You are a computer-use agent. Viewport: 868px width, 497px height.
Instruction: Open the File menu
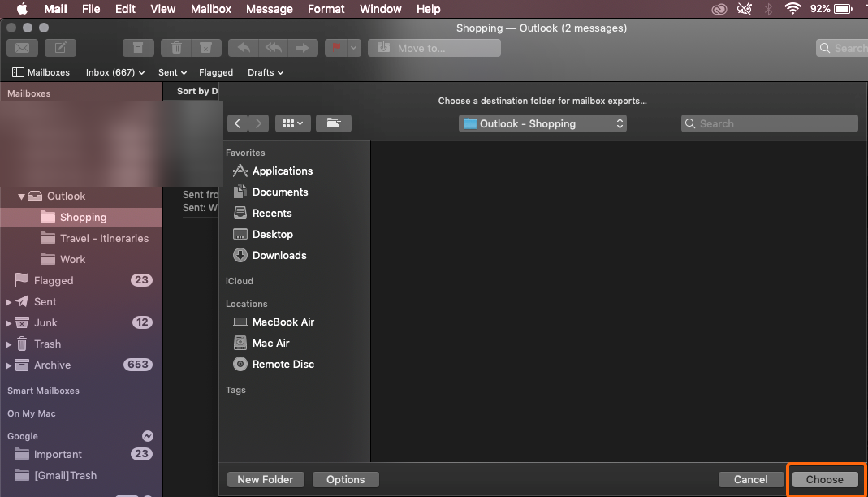pos(91,9)
